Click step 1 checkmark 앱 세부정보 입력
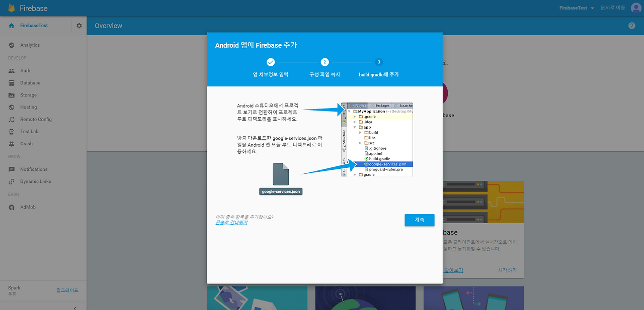644x310 pixels. click(271, 62)
